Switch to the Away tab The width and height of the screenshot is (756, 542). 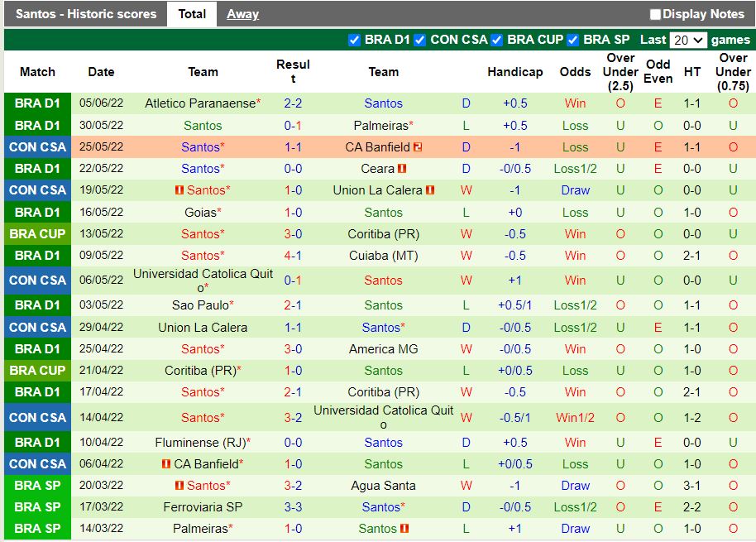point(242,14)
